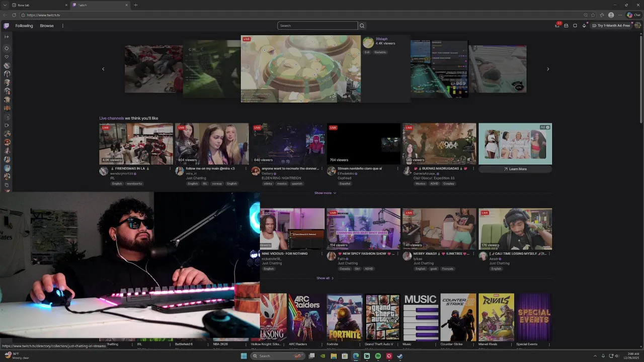The width and height of the screenshot is (644, 362).
Task: Open the Edge settings and more ellipsis
Action: pyautogui.click(x=620, y=15)
